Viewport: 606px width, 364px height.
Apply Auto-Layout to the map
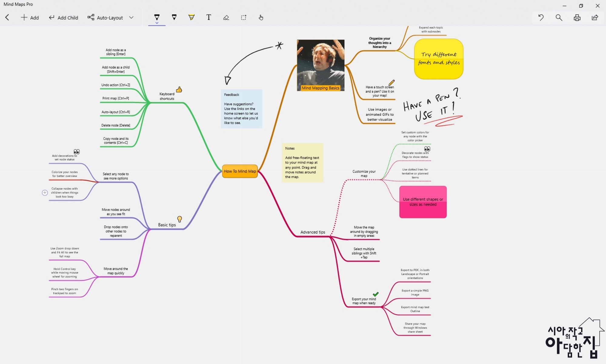[x=105, y=18]
